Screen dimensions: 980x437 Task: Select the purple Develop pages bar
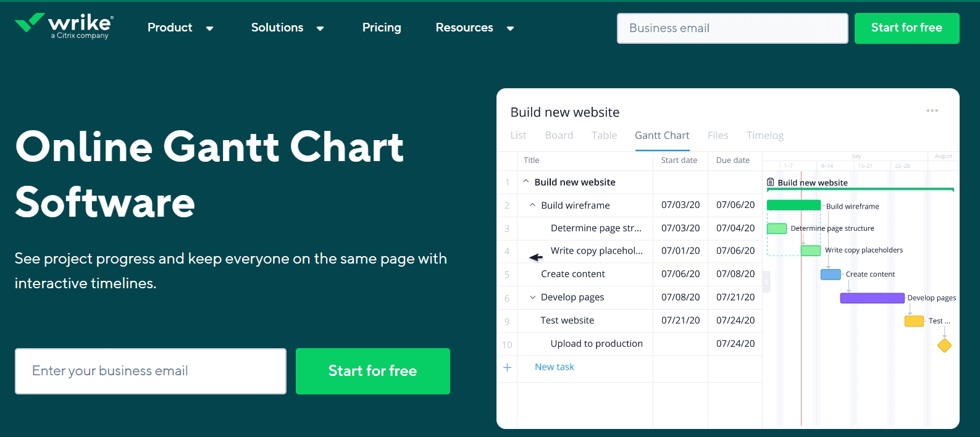(x=872, y=298)
